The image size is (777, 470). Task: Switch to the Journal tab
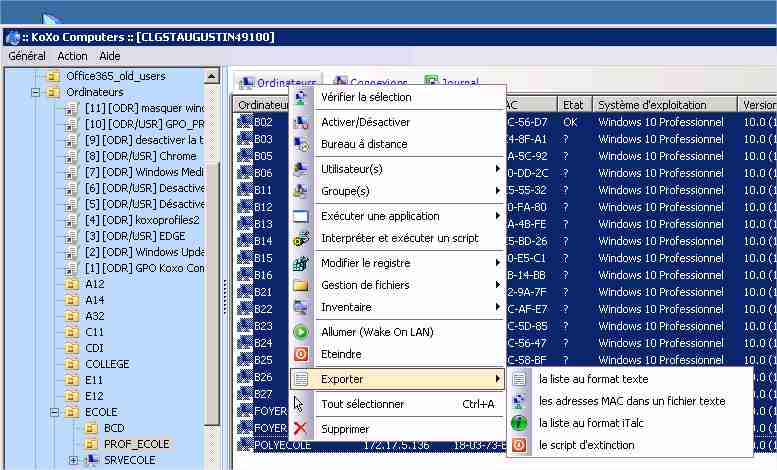452,82
